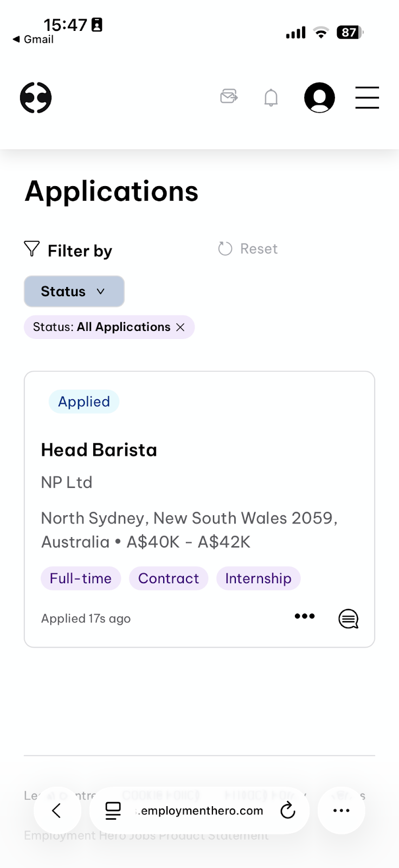Expand the Status filter dropdown

coord(74,291)
